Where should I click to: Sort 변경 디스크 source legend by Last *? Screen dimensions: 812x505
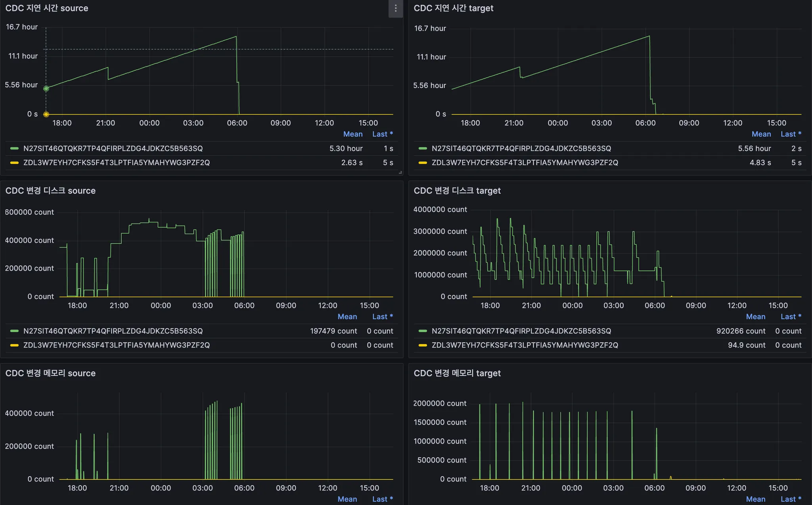tap(382, 317)
